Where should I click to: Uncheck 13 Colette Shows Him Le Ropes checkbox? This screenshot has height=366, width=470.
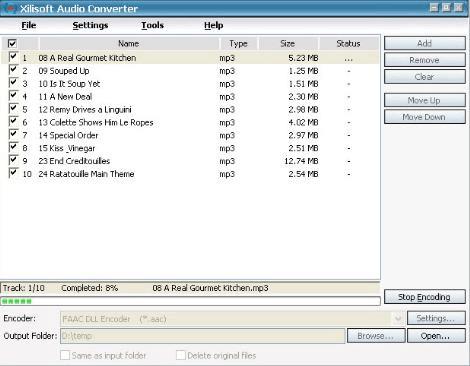[13, 121]
